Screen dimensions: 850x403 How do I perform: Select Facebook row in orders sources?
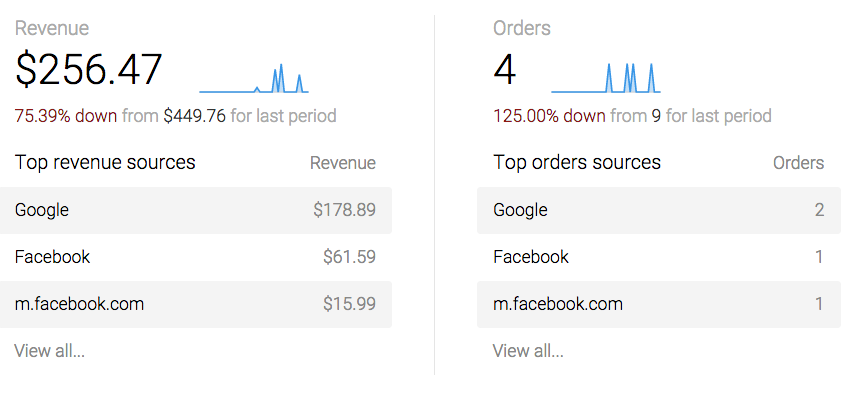tap(658, 257)
